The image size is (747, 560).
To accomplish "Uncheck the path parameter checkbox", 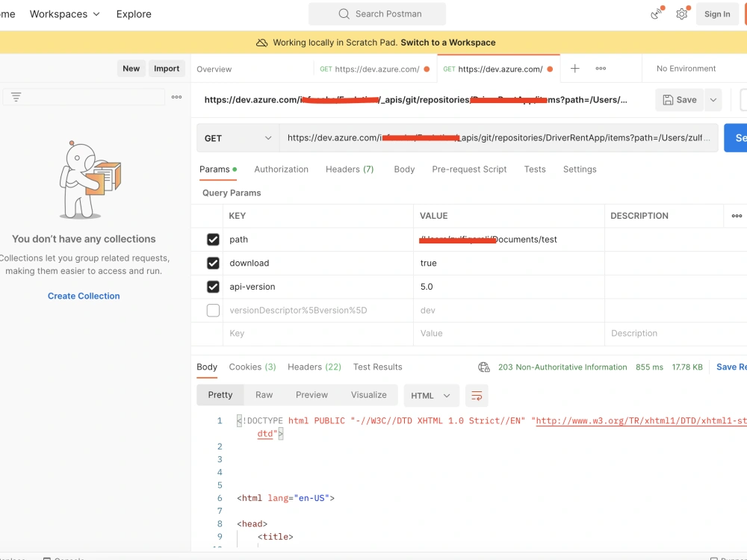I will (213, 240).
